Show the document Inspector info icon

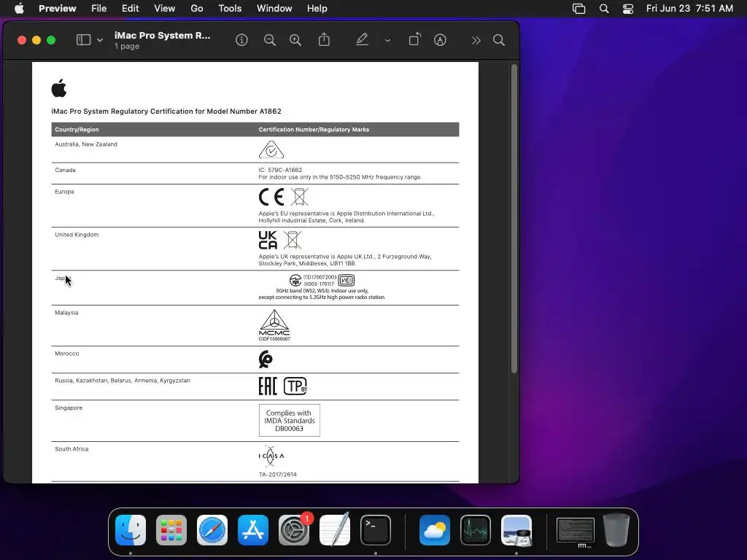pyautogui.click(x=241, y=40)
